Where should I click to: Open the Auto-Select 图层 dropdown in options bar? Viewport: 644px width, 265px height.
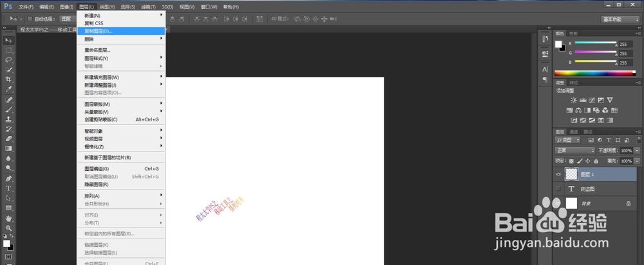coord(68,19)
